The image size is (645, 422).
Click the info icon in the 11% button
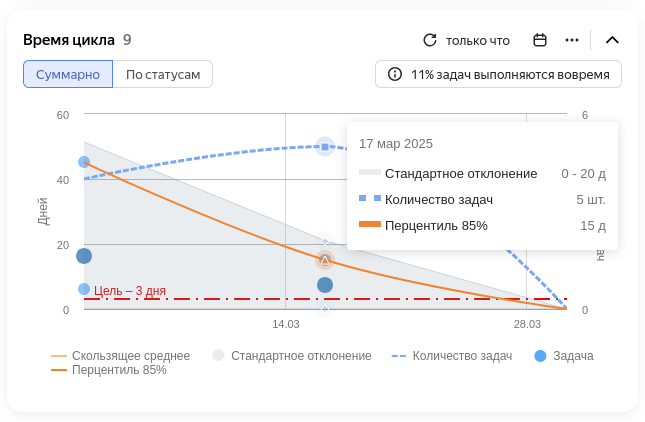point(395,74)
